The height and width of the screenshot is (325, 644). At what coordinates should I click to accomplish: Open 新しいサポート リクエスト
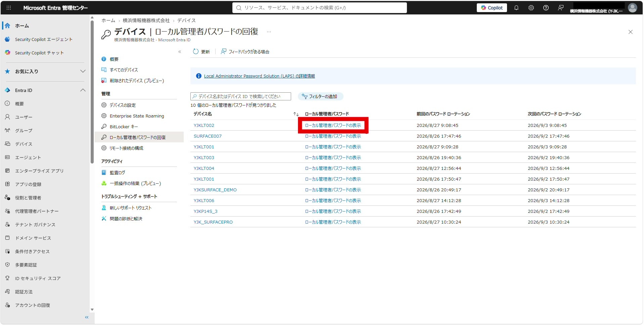(131, 208)
